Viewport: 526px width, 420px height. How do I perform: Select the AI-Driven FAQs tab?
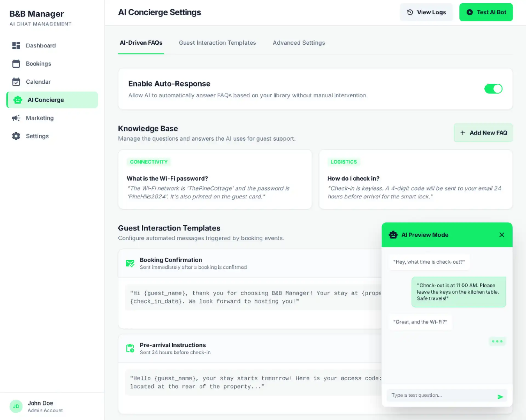point(141,43)
